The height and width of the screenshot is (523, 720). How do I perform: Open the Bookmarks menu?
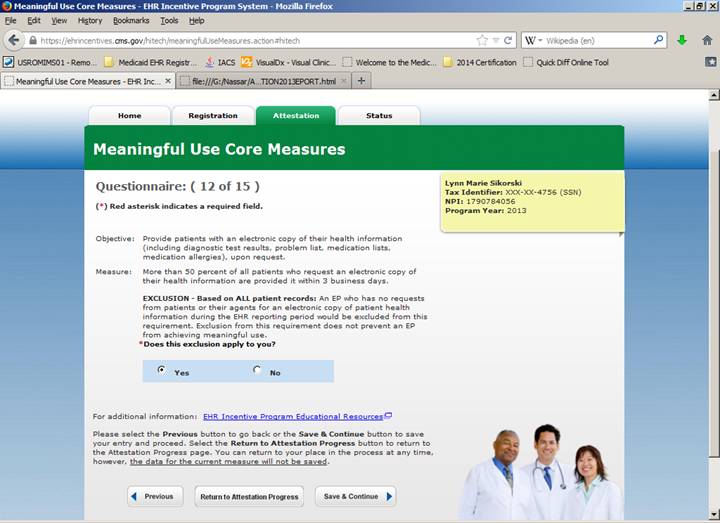[x=131, y=20]
